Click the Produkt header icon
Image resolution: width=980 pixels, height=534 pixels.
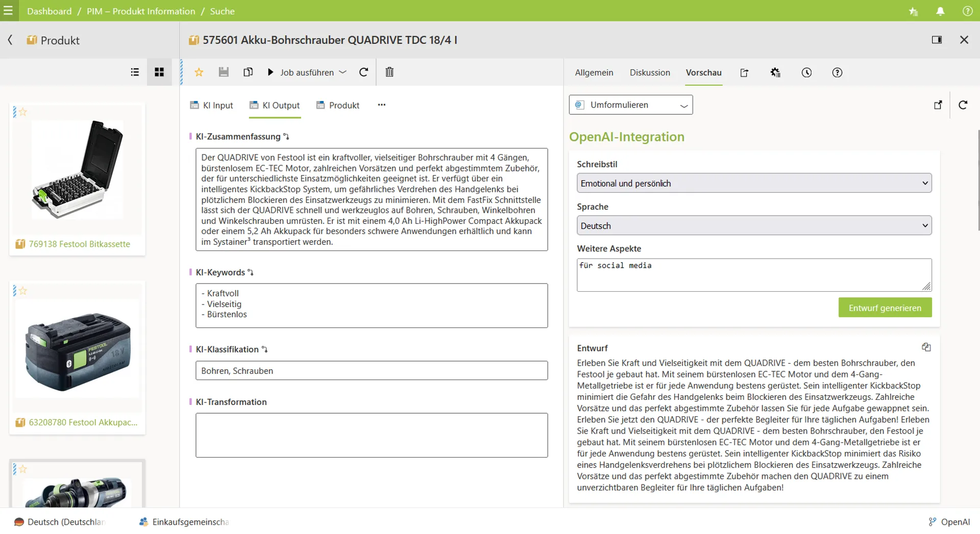pyautogui.click(x=32, y=40)
